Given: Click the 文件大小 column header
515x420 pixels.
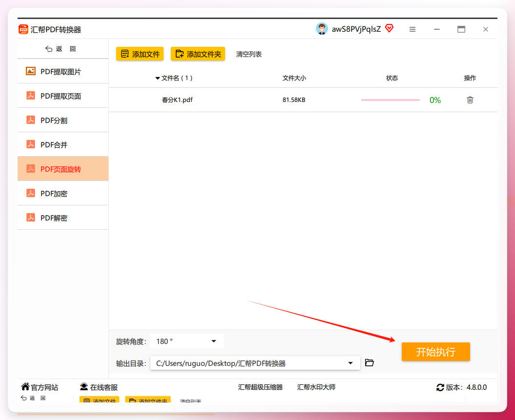Looking at the screenshot, I should (294, 78).
